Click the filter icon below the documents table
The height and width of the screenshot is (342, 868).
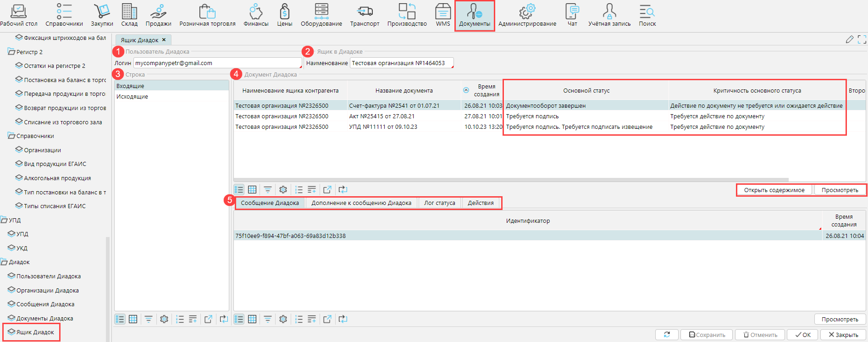pos(268,190)
